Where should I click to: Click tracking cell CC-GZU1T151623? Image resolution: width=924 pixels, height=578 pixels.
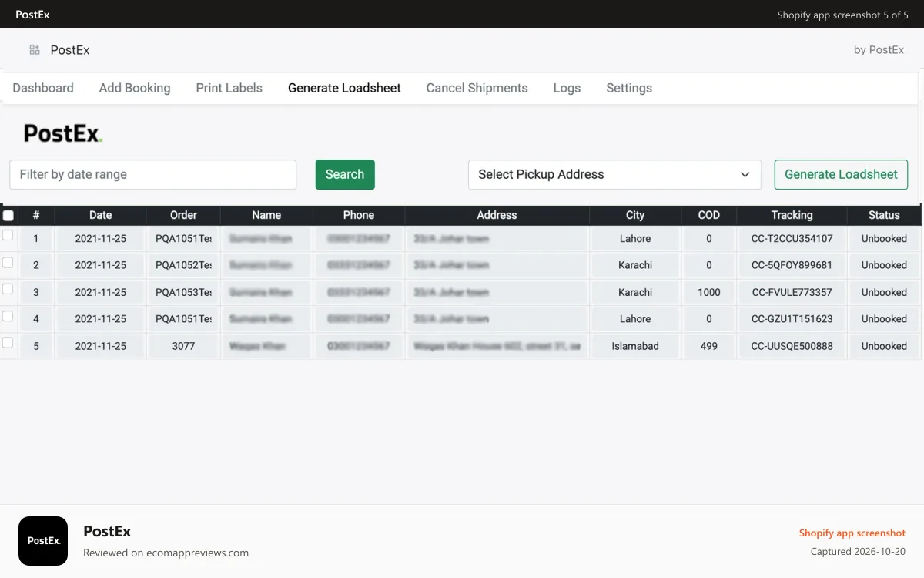pyautogui.click(x=792, y=319)
